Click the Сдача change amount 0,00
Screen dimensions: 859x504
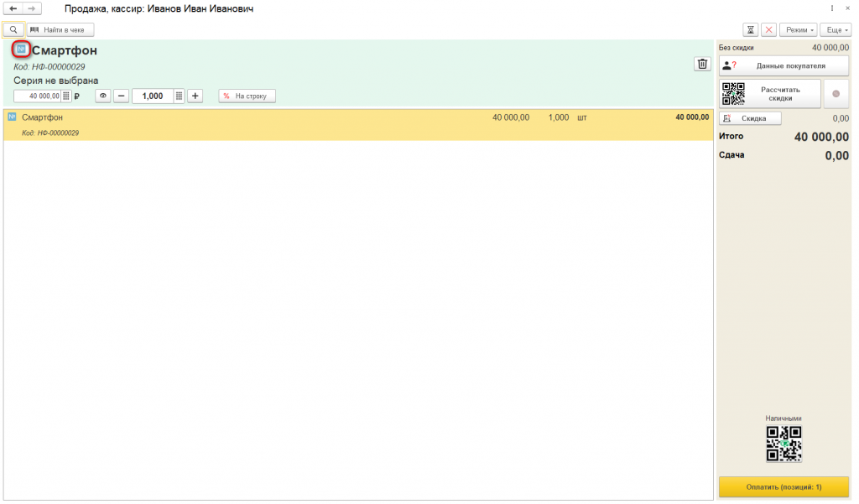pos(836,156)
